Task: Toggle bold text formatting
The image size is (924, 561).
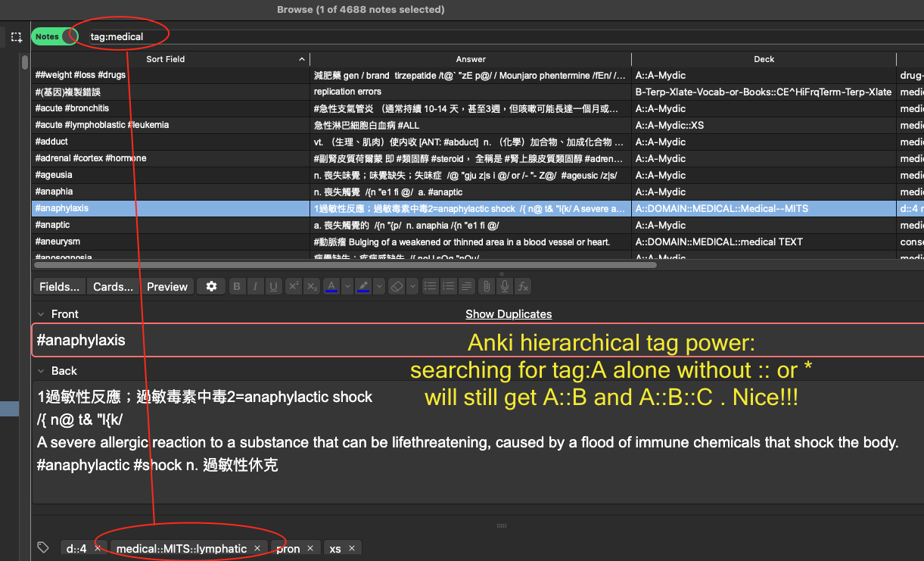Action: pos(237,286)
